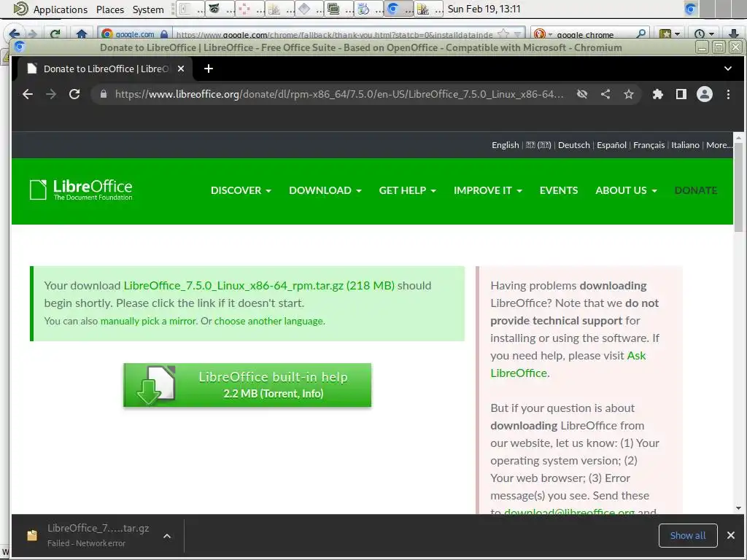Download LibreOffice built-in help
Viewport: 747px width, 560px height.
click(247, 385)
